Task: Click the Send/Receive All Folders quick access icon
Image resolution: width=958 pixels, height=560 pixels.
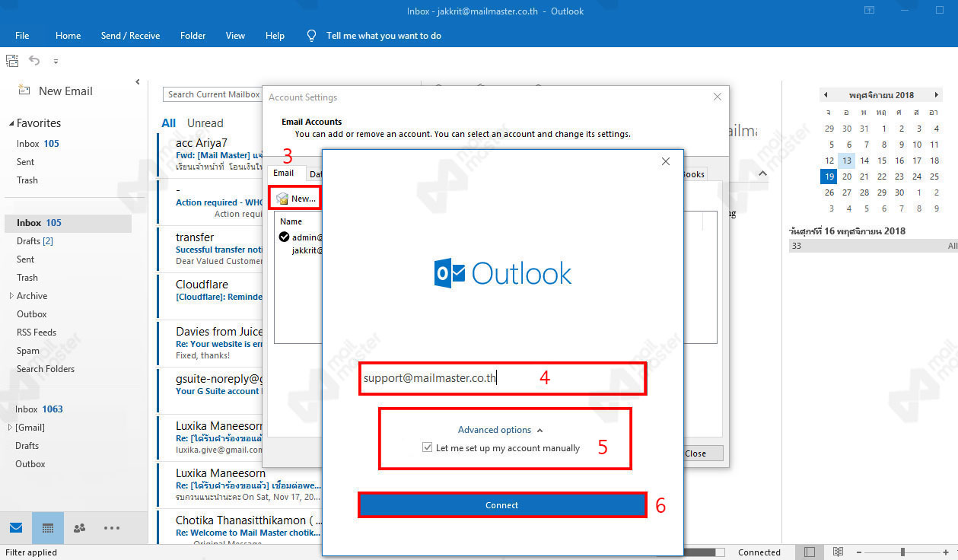Action: pyautogui.click(x=11, y=60)
